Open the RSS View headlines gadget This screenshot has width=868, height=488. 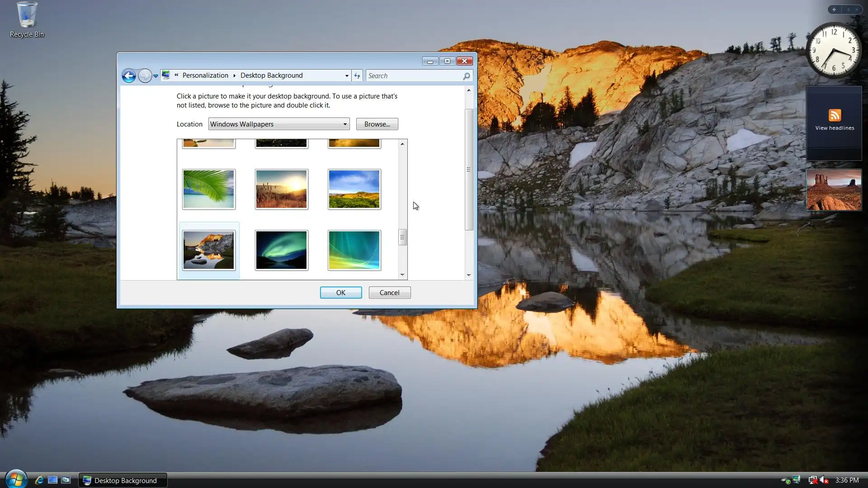834,120
